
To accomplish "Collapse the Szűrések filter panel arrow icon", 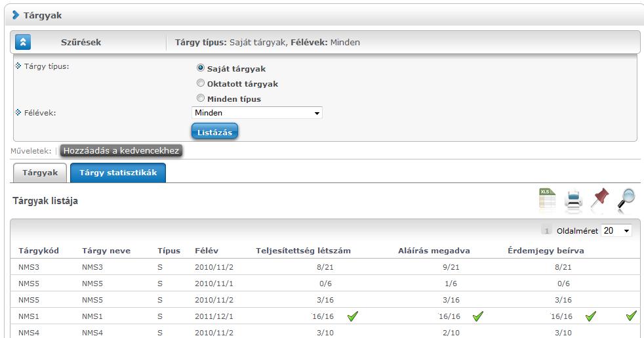I will (23, 42).
